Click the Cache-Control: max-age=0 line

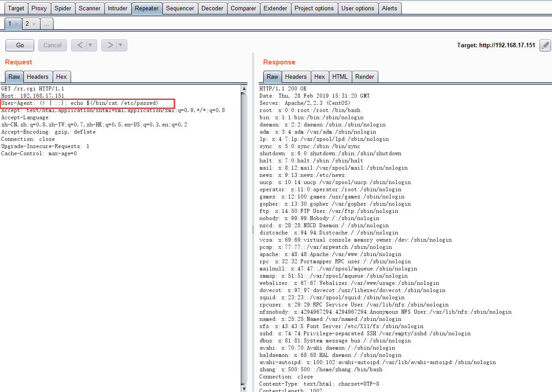click(x=39, y=153)
